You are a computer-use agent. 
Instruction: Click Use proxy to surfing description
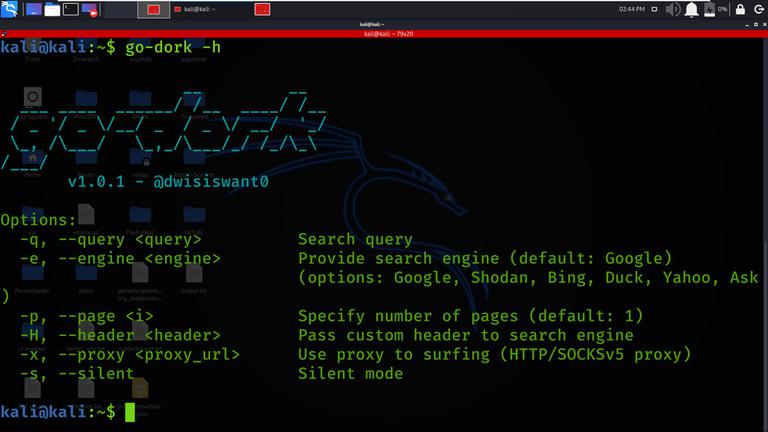494,355
